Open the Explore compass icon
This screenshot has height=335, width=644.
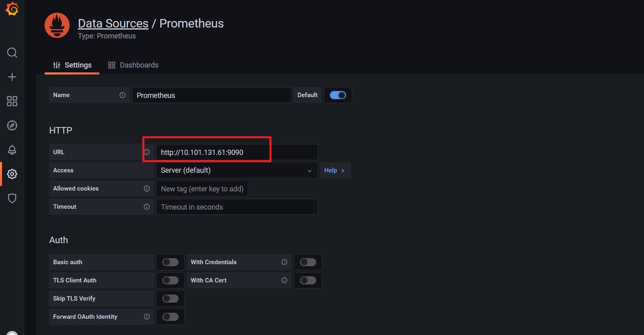coord(12,125)
